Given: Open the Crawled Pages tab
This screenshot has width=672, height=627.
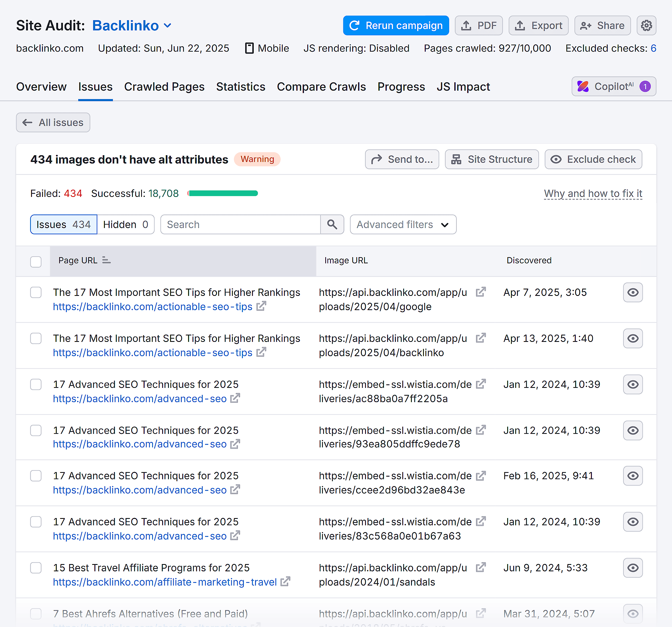Looking at the screenshot, I should point(164,87).
